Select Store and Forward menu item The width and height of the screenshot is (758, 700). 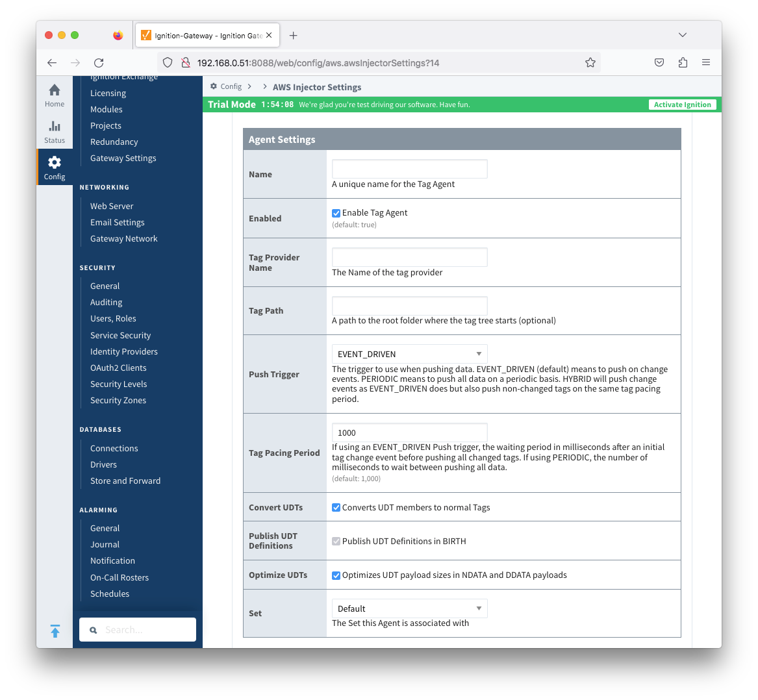click(x=125, y=481)
